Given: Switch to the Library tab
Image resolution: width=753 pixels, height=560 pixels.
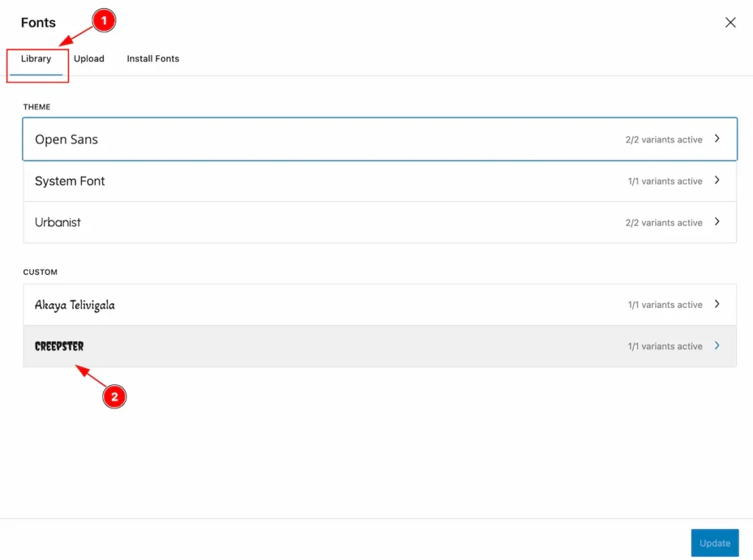Looking at the screenshot, I should [x=36, y=59].
